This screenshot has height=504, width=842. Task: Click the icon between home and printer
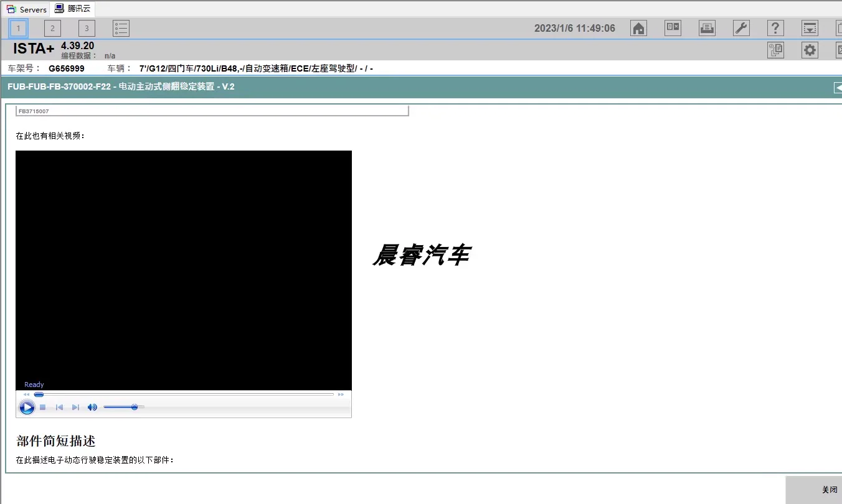[x=673, y=28]
